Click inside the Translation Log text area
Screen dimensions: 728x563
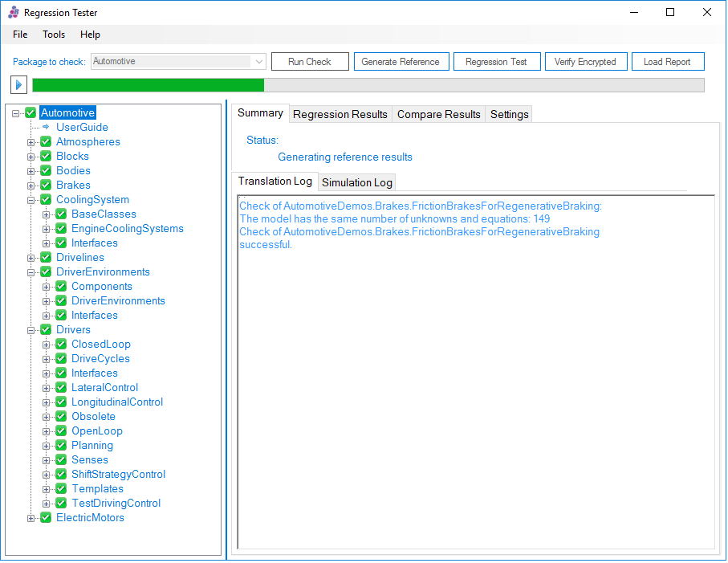click(476, 372)
